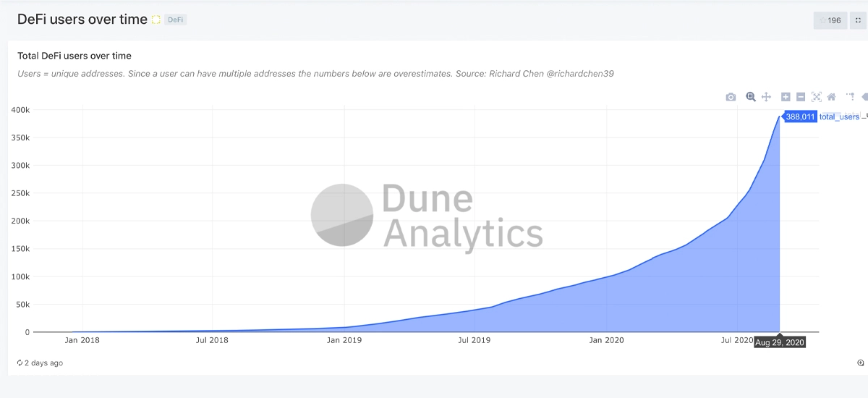Open fullscreen view button beside star count

coord(859,20)
